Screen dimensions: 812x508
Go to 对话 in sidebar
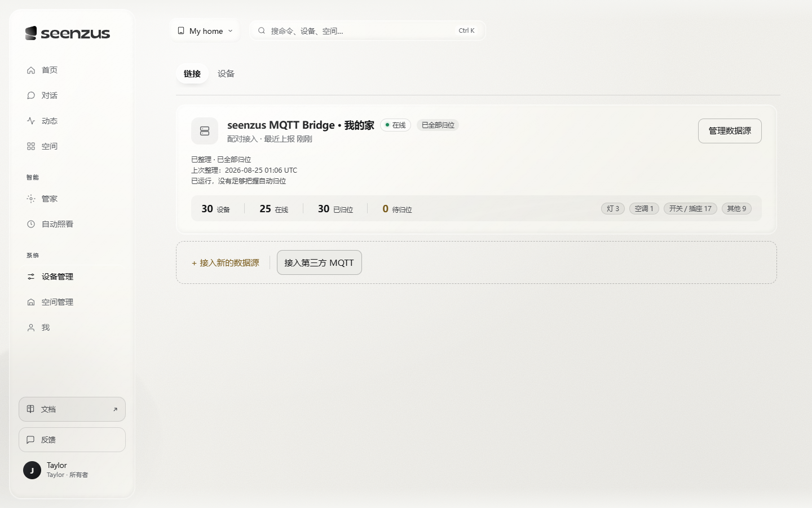[72, 95]
